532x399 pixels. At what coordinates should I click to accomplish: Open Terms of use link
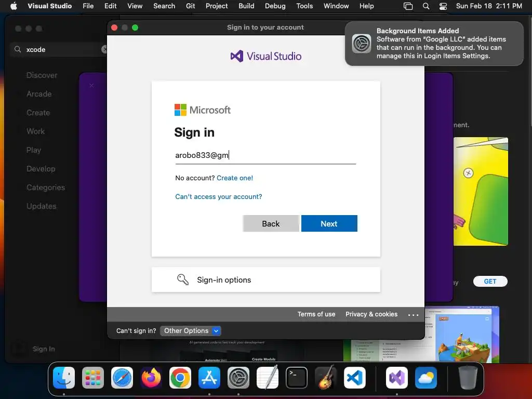point(316,314)
